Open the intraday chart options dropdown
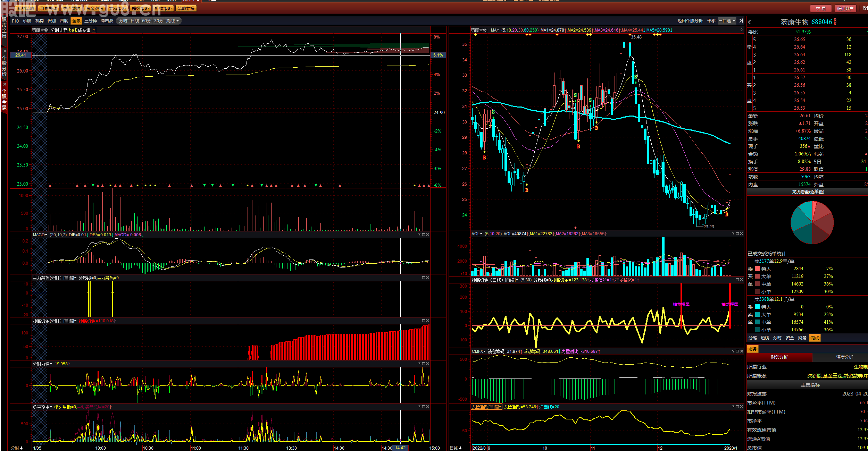868x451 pixels. pyautogui.click(x=94, y=31)
